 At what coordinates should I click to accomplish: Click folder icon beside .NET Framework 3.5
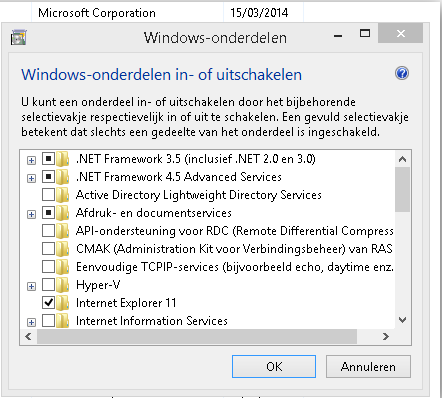(x=63, y=159)
